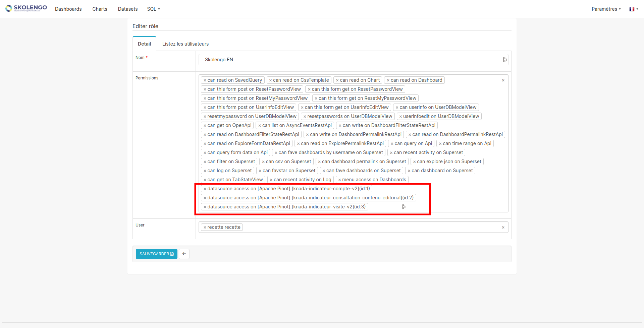Open the Charts page
The height and width of the screenshot is (328, 644).
click(100, 9)
